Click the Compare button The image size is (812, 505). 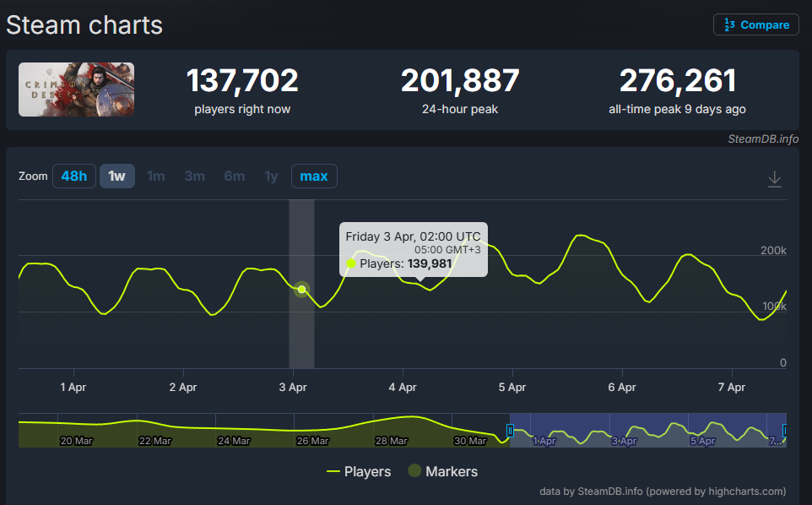[x=755, y=24]
